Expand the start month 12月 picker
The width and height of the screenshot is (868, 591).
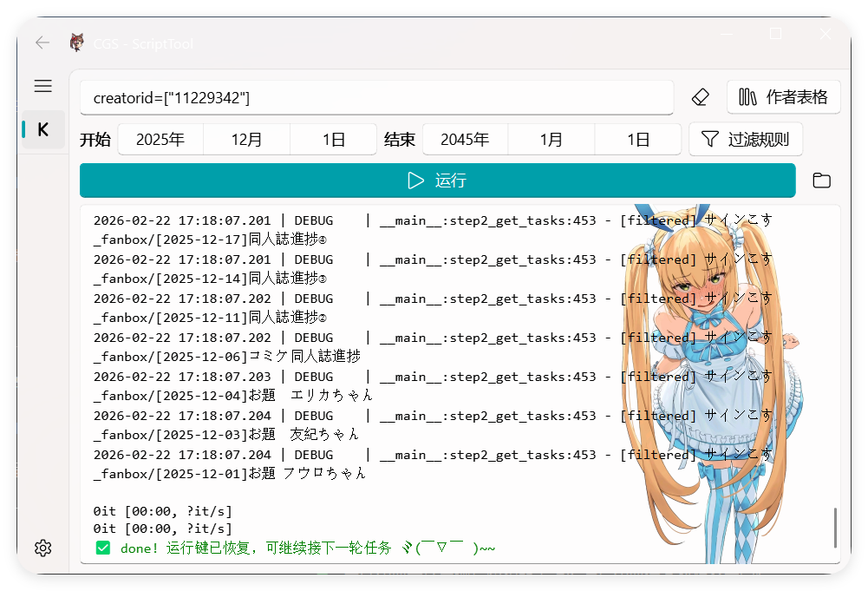[x=247, y=139]
